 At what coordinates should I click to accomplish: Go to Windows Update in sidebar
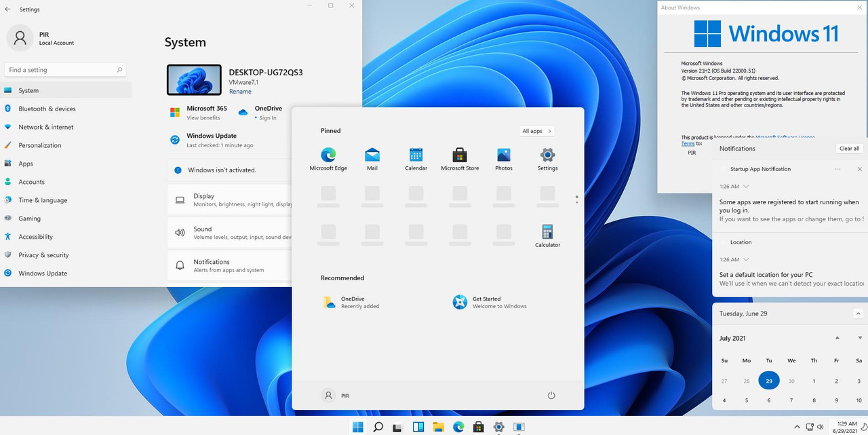point(66,273)
